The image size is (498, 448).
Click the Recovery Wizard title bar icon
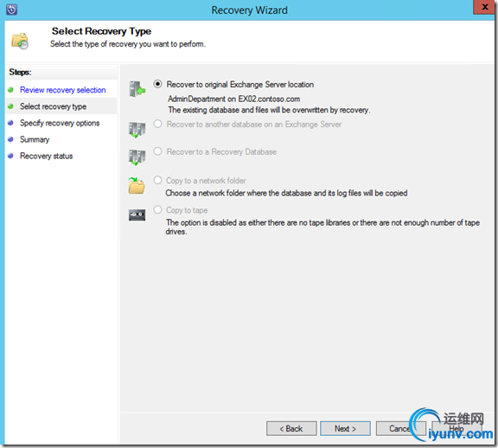(x=11, y=10)
